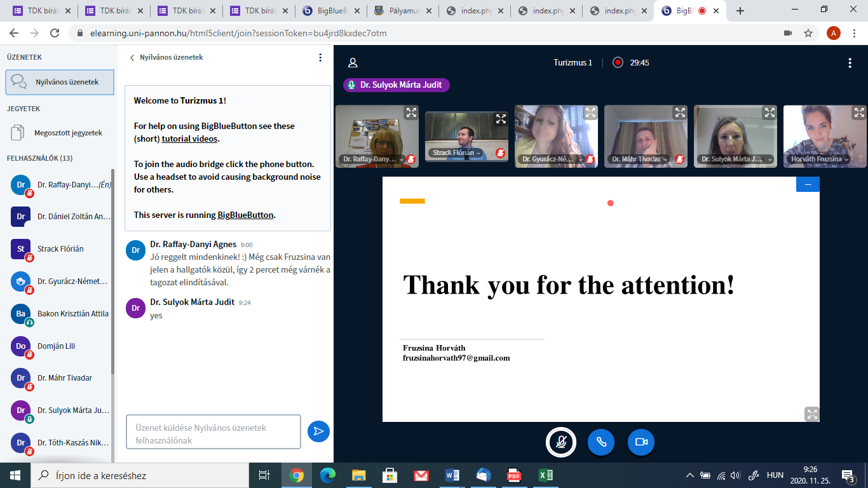868x488 pixels.
Task: Open the meeting options three-dot menu
Action: pos(850,62)
